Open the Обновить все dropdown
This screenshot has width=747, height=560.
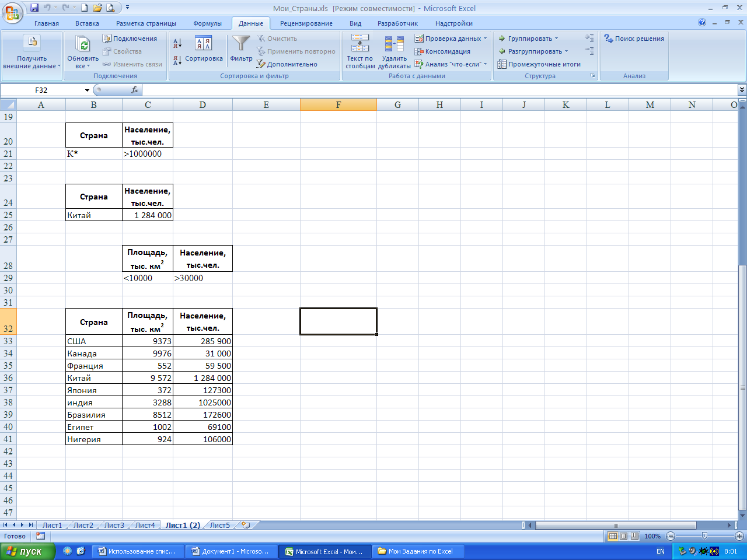coord(83,62)
